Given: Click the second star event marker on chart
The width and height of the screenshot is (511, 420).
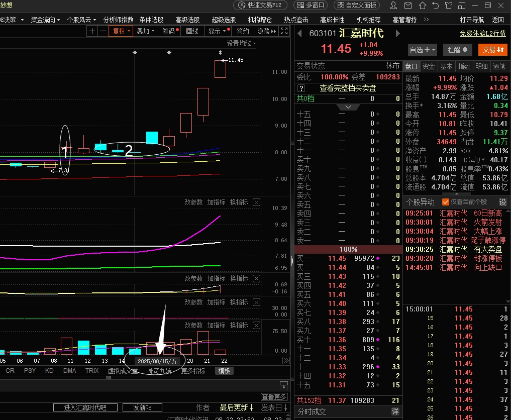Looking at the screenshot, I should pos(169,52).
